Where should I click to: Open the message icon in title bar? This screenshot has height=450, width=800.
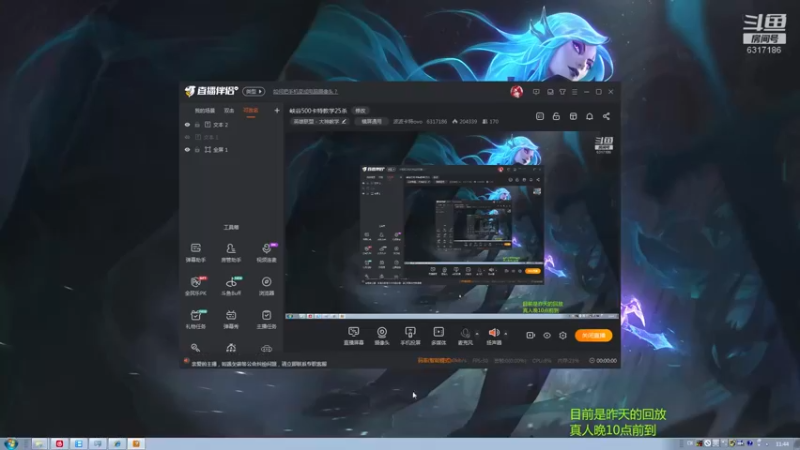tap(536, 92)
